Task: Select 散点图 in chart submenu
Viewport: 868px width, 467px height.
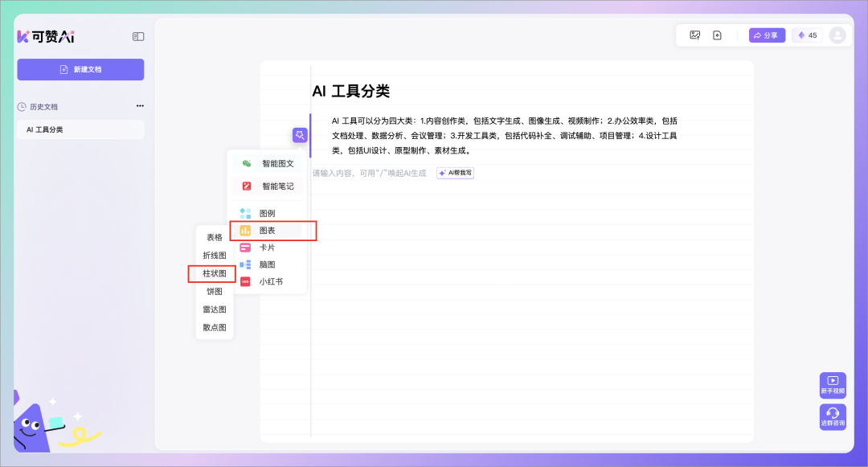Action: 215,328
